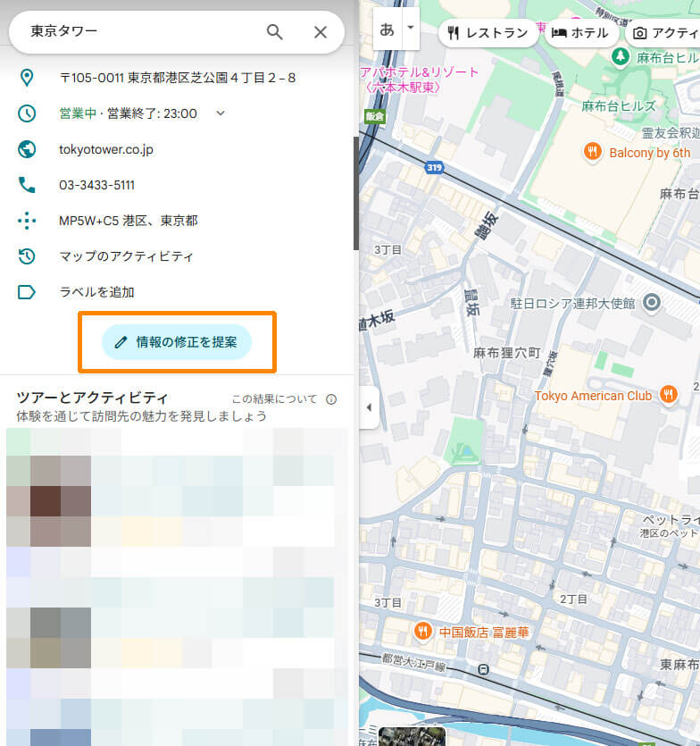Image resolution: width=700 pixels, height=746 pixels.
Task: Click the subway station icon on 都営大江戸線
Action: 483,670
